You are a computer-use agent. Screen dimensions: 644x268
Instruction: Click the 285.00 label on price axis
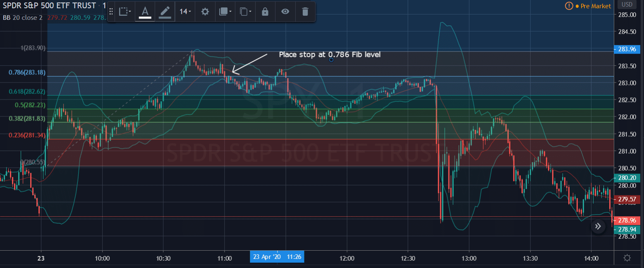627,15
